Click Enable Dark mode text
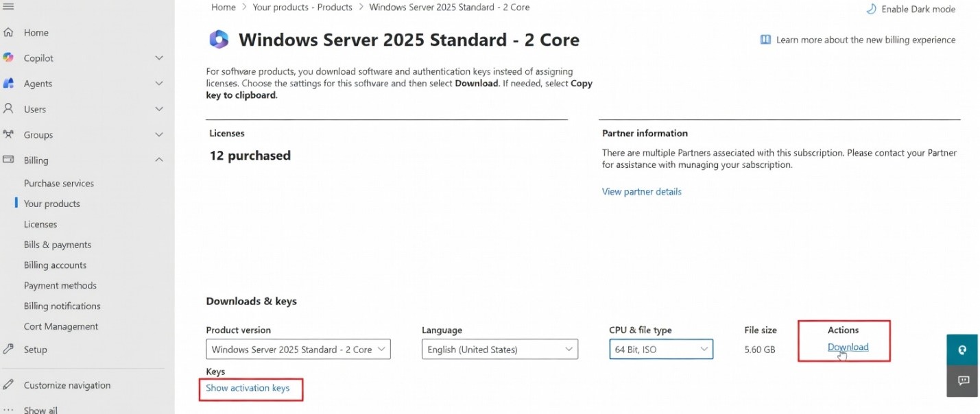Image resolution: width=980 pixels, height=414 pixels. (x=918, y=9)
